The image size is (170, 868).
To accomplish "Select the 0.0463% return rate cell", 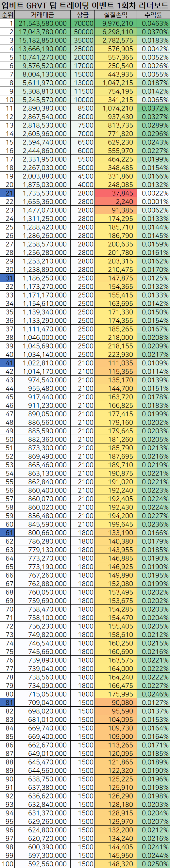I will [153, 23].
